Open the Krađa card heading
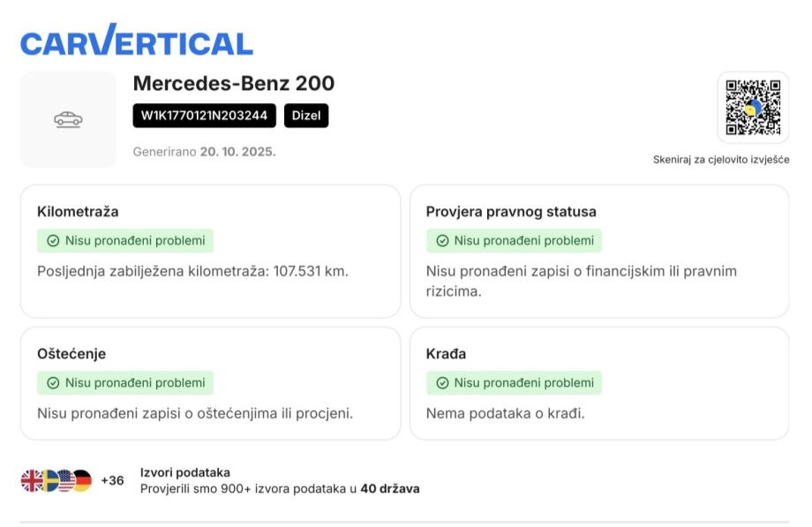The width and height of the screenshot is (812, 527). tap(446, 354)
